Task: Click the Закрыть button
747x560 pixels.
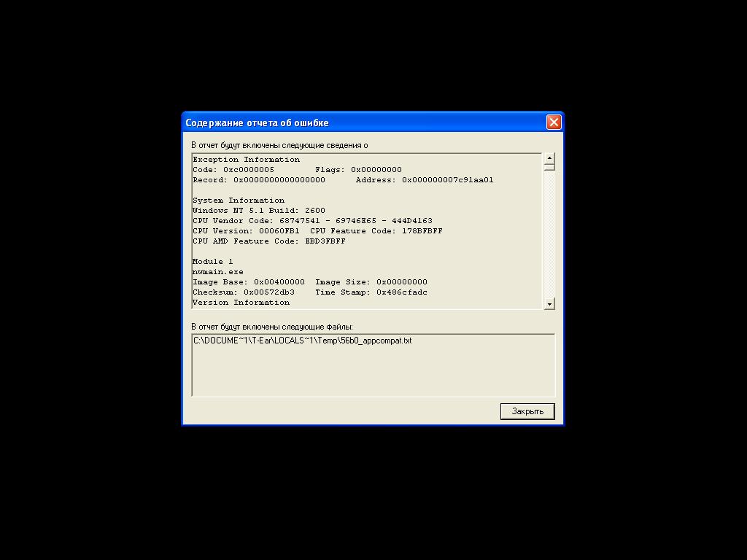Action: tap(527, 411)
